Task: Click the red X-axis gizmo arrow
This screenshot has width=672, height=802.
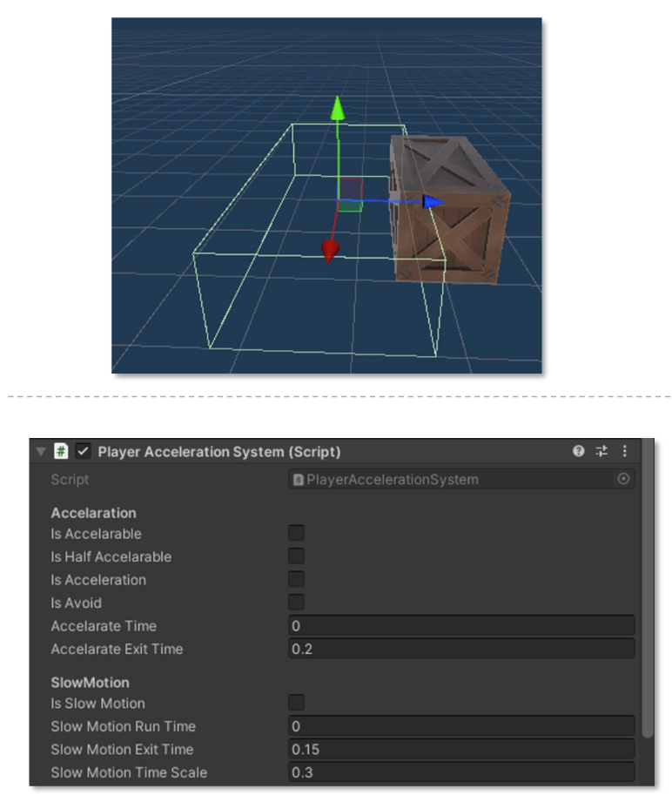Action: pos(330,252)
